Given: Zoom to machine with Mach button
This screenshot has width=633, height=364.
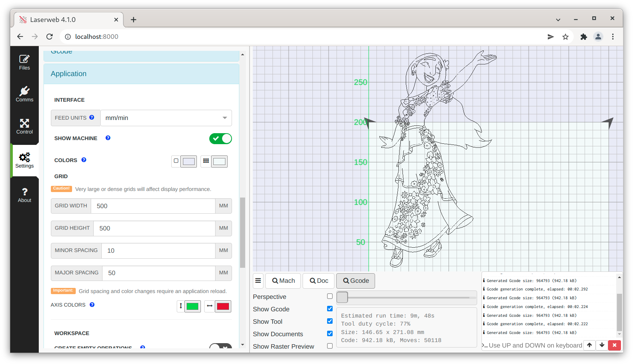Looking at the screenshot, I should tap(283, 281).
